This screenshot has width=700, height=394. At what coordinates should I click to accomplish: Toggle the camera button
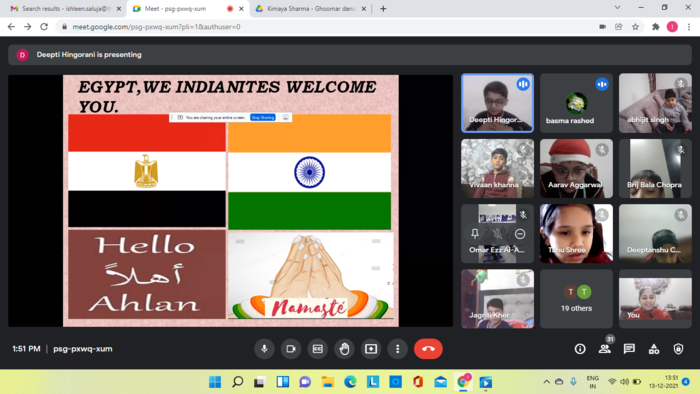point(291,349)
